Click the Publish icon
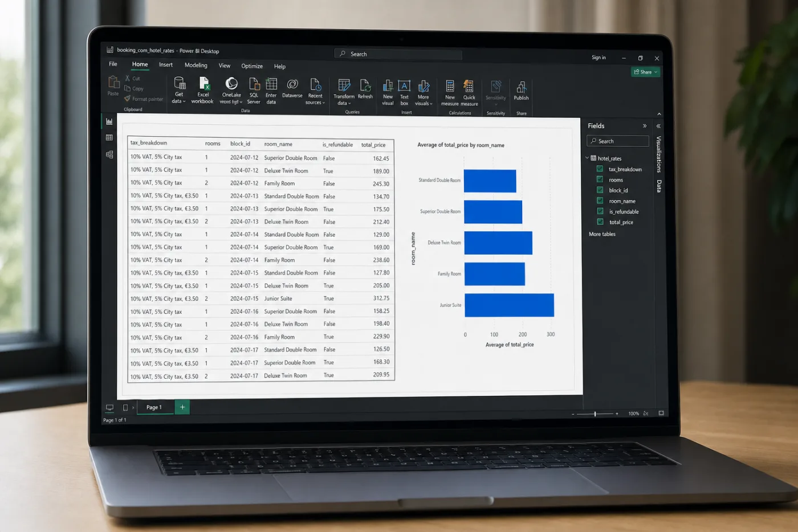 pyautogui.click(x=521, y=87)
